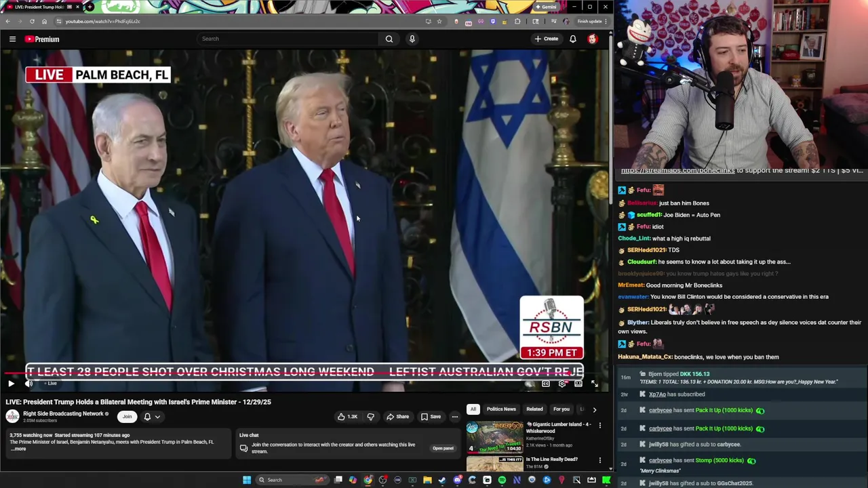Viewport: 868px width, 488px height.
Task: Click the Gemini button in Chrome
Action: click(x=545, y=7)
